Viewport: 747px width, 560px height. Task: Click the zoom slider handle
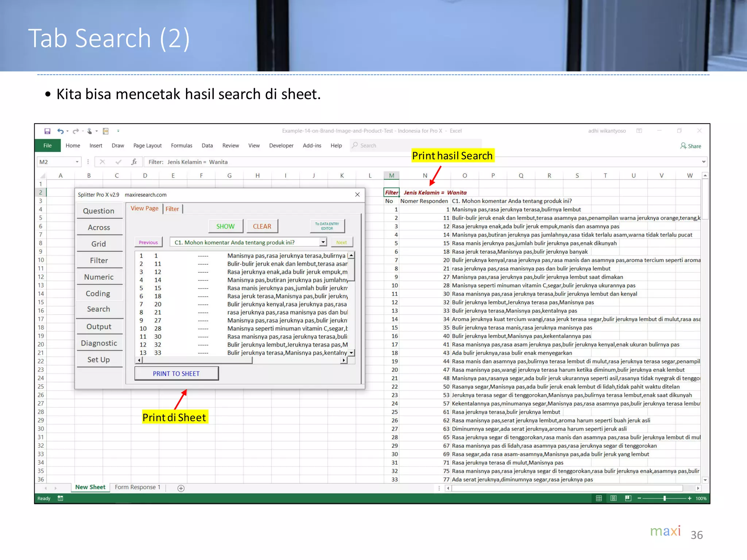[665, 498]
